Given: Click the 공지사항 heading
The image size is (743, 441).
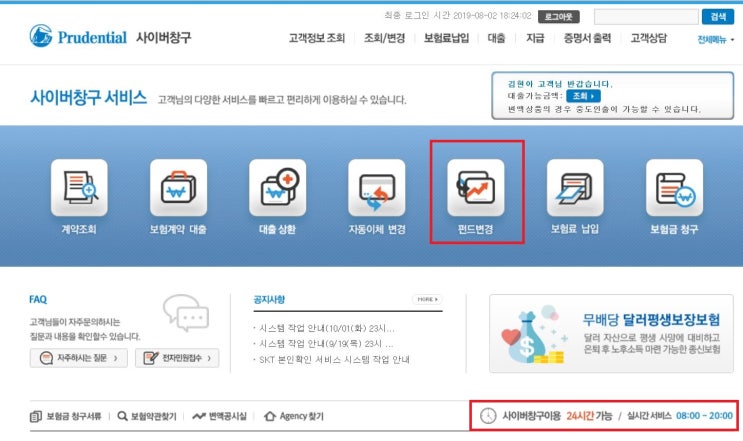Looking at the screenshot, I should click(x=269, y=299).
